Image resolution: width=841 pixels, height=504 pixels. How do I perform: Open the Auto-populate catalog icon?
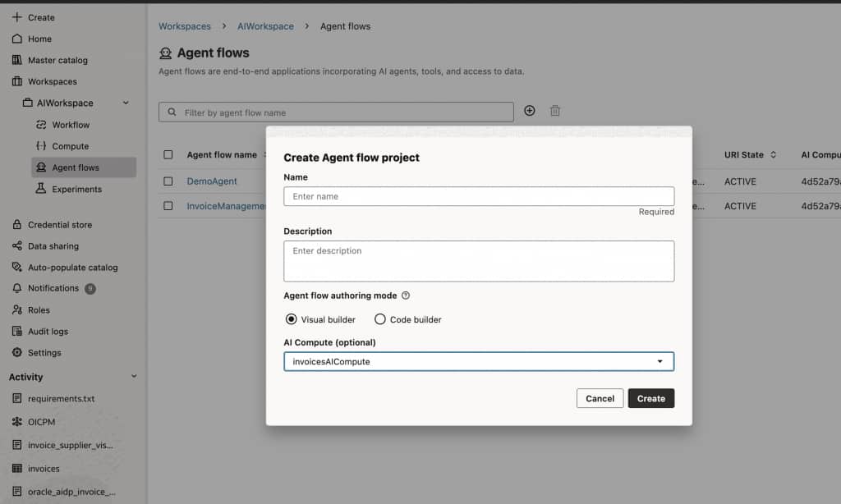(x=17, y=267)
